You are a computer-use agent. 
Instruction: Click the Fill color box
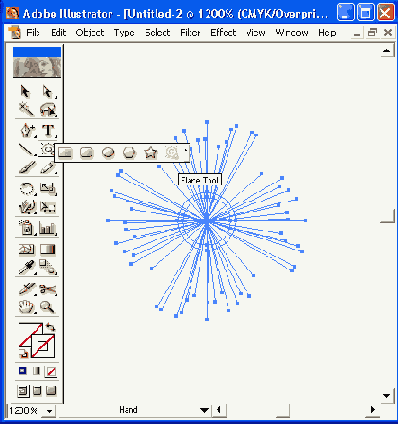pyautogui.click(x=30, y=334)
